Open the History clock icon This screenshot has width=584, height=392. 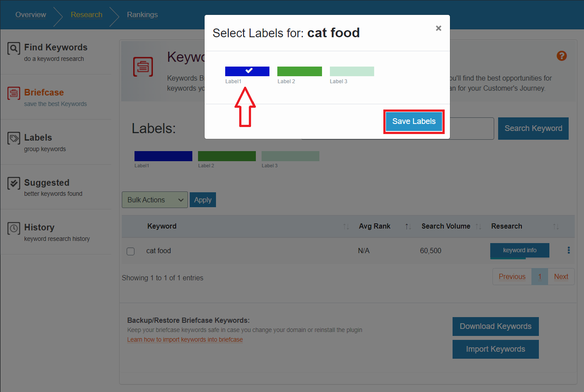pos(14,228)
